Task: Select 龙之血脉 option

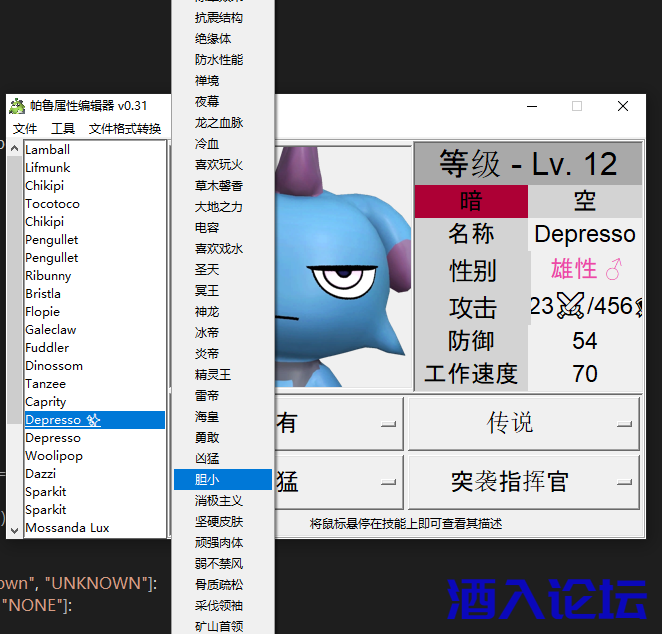Action: point(223,122)
